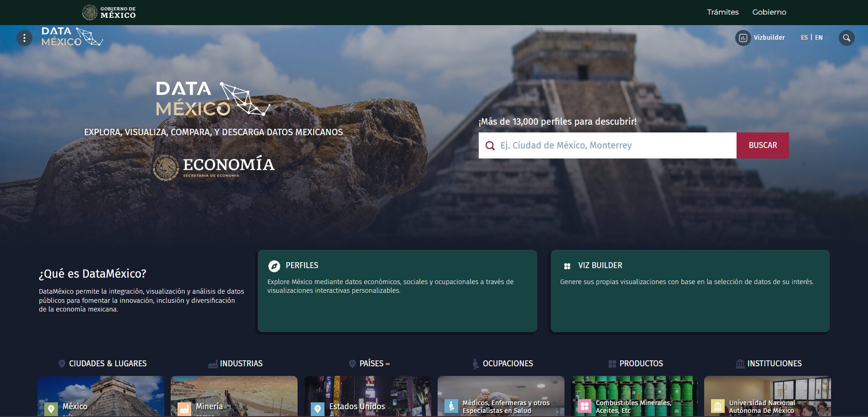Open the PERFILES card
Image resolution: width=868 pixels, height=417 pixels.
pyautogui.click(x=397, y=291)
